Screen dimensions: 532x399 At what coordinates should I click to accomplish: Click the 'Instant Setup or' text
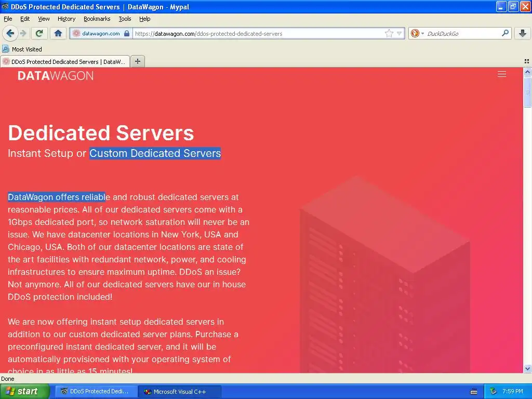click(x=47, y=153)
